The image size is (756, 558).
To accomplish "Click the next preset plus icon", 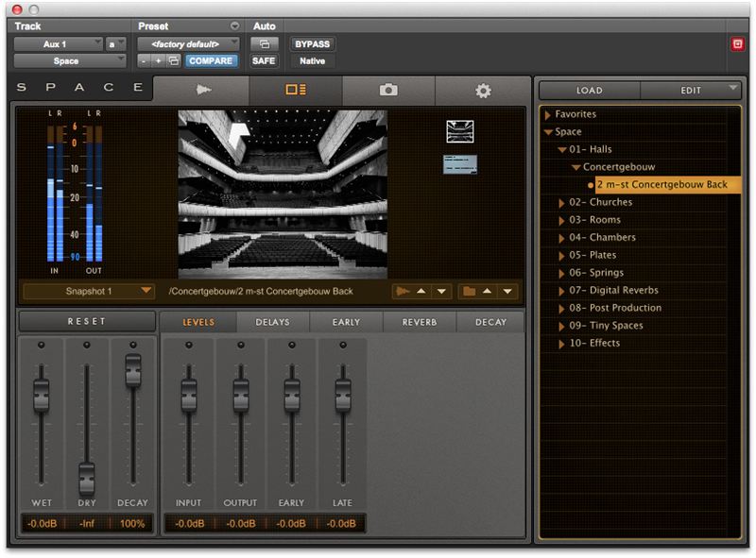I will click(x=158, y=60).
